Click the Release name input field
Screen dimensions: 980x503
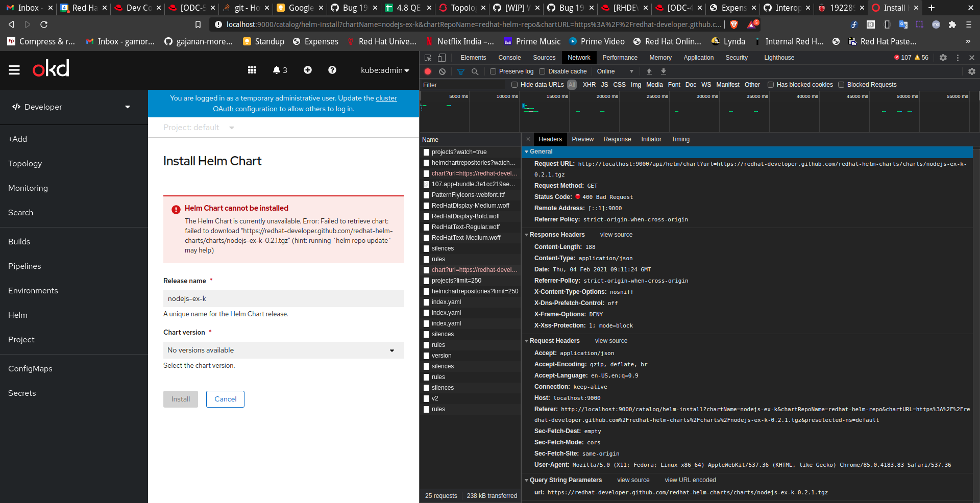(x=283, y=299)
